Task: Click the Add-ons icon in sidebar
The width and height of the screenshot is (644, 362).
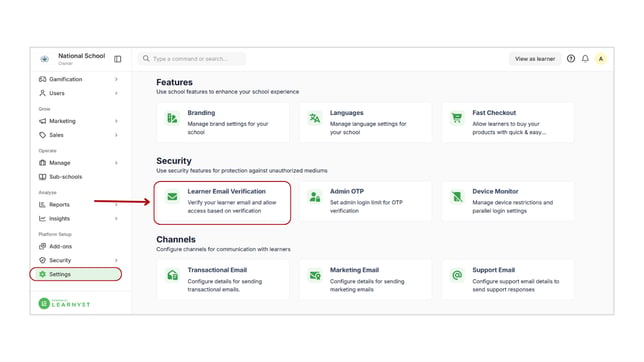Action: (42, 247)
